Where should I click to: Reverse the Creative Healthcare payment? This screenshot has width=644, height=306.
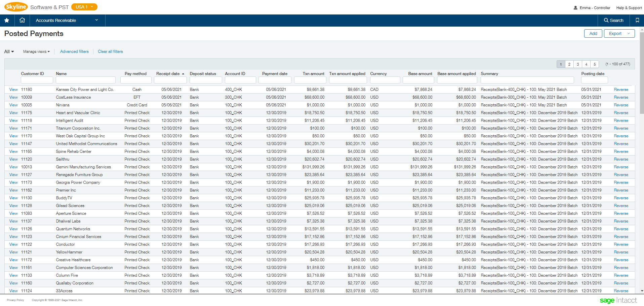(x=621, y=260)
